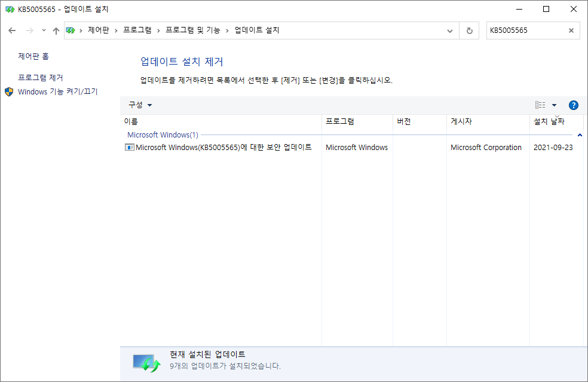Screen dimensions: 588x382
Task: Click the address bar location icon
Action: point(71,30)
